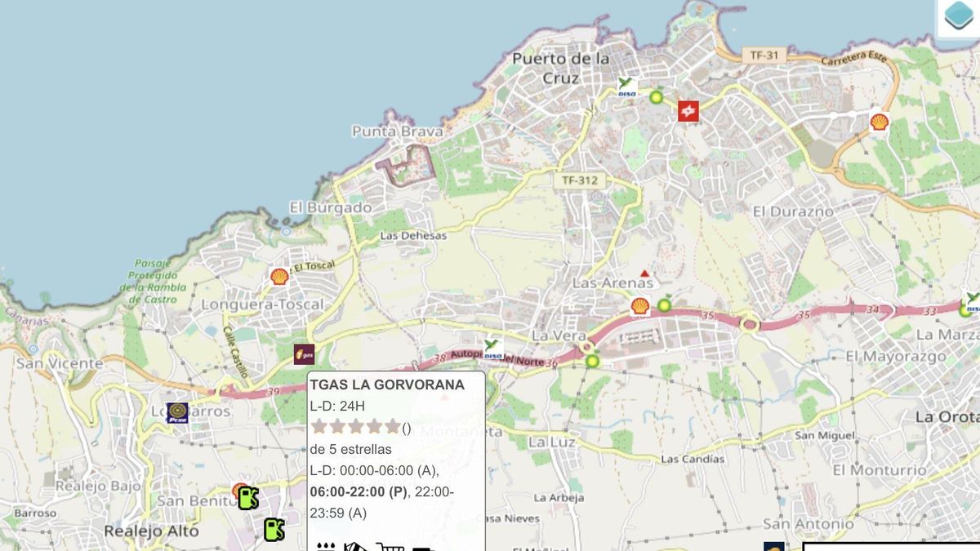
Task: Open the map layers switcher
Action: [959, 16]
